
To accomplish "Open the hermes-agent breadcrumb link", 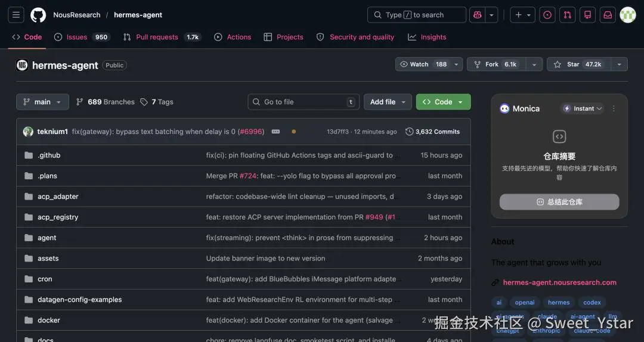I will pyautogui.click(x=138, y=15).
